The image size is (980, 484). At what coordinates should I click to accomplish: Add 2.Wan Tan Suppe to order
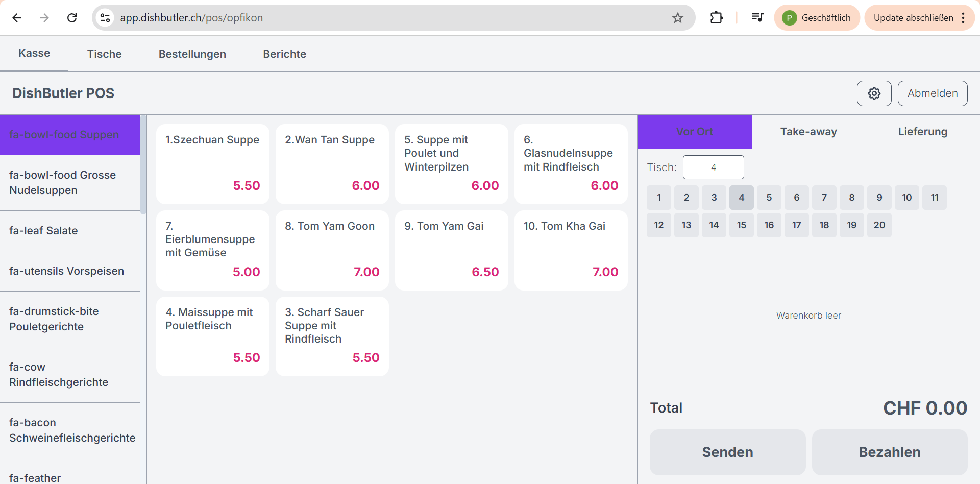click(x=332, y=164)
